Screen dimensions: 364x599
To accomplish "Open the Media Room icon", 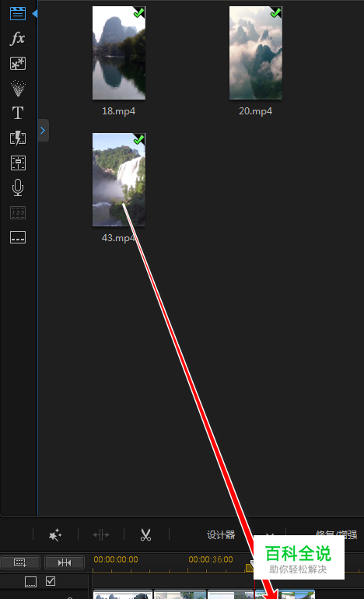I will coord(18,14).
